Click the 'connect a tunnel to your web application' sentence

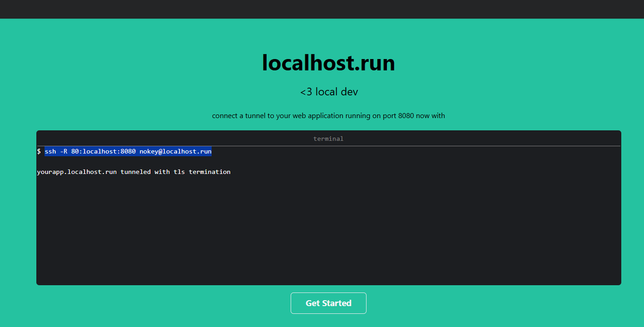328,115
